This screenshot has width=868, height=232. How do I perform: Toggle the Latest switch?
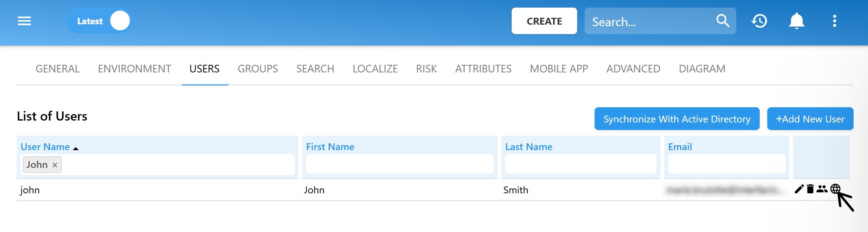[x=119, y=21]
